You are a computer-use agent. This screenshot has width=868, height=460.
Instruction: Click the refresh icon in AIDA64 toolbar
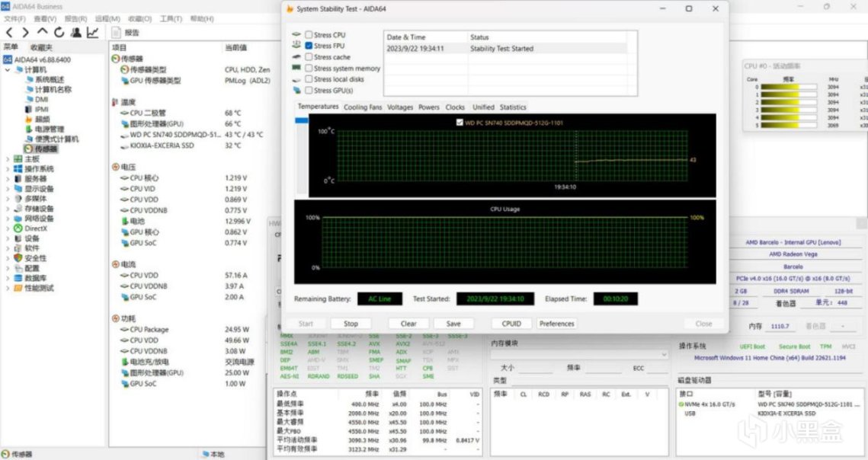click(59, 33)
